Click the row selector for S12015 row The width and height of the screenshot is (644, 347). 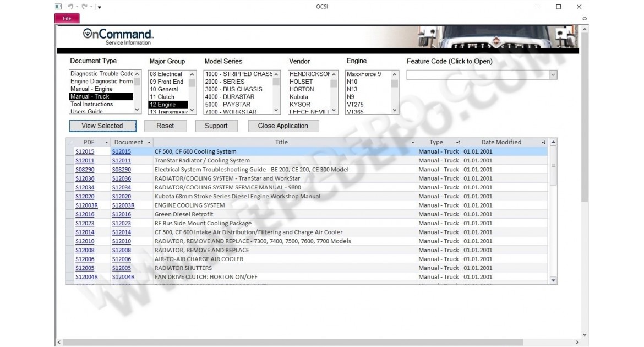coord(69,151)
